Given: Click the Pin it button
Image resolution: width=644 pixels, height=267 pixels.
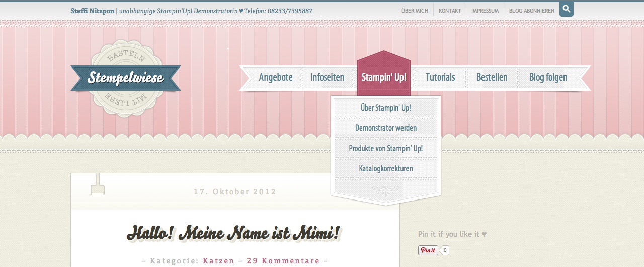Looking at the screenshot, I should 428,250.
